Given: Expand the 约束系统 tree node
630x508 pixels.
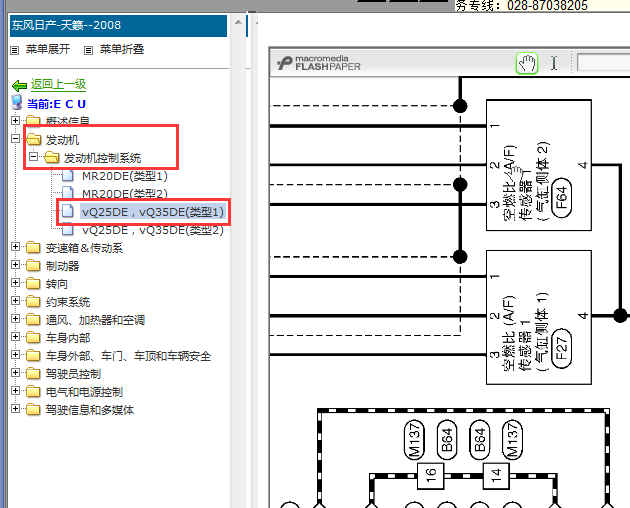Looking at the screenshot, I should [15, 301].
